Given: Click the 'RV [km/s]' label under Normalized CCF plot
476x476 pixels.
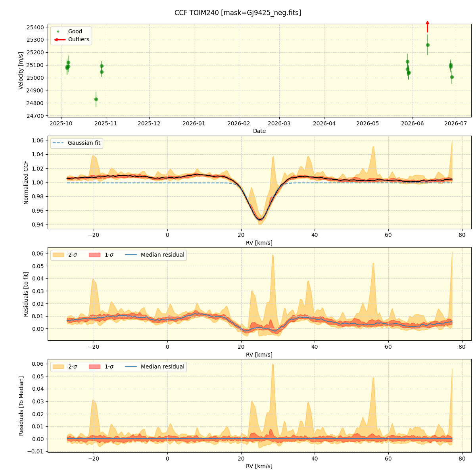Looking at the screenshot, I should click(x=259, y=243).
